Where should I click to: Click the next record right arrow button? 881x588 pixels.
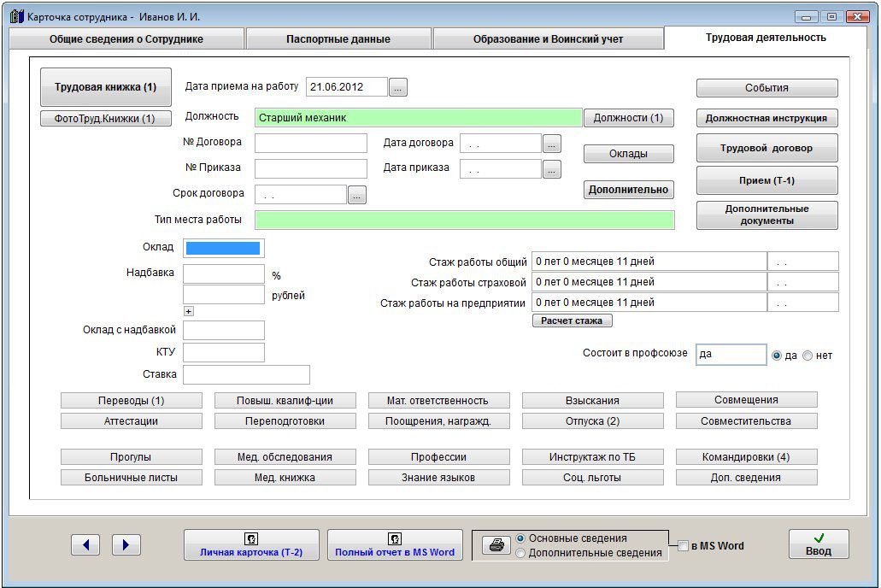(126, 544)
